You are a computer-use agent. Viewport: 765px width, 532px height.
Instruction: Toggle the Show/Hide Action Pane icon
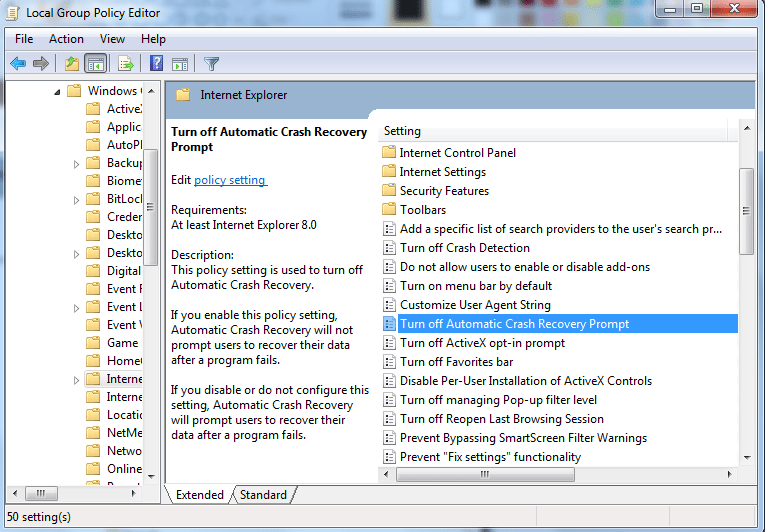click(x=180, y=64)
